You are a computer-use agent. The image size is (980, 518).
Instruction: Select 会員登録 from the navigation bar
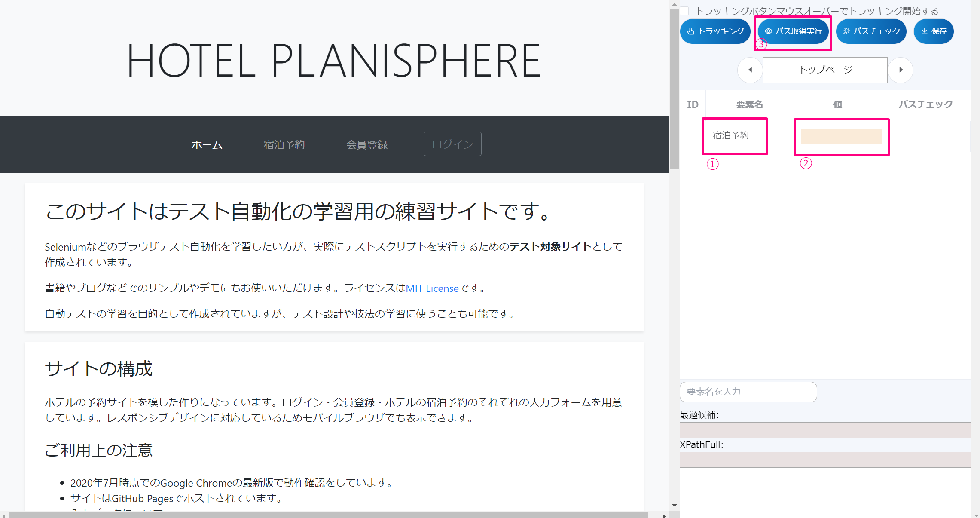[367, 144]
